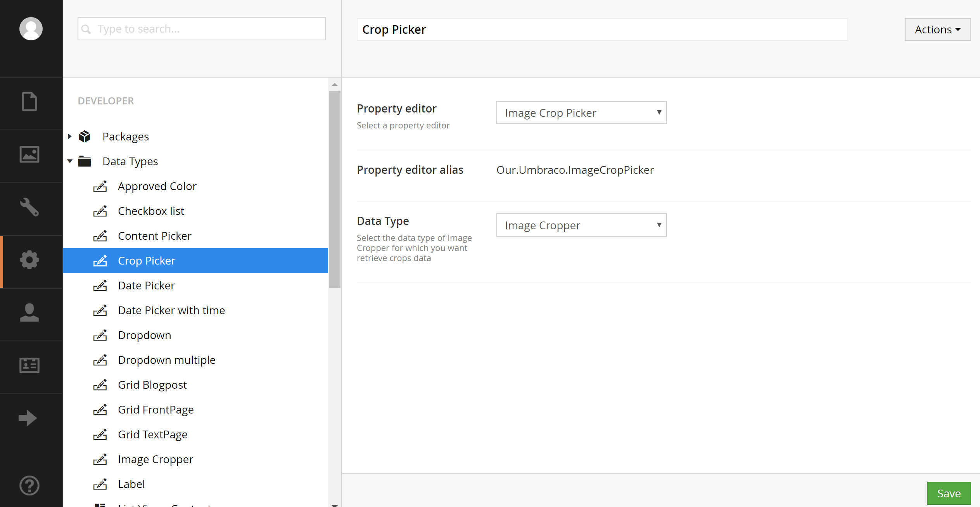
Task: Collapse the Data Types folder
Action: 70,161
